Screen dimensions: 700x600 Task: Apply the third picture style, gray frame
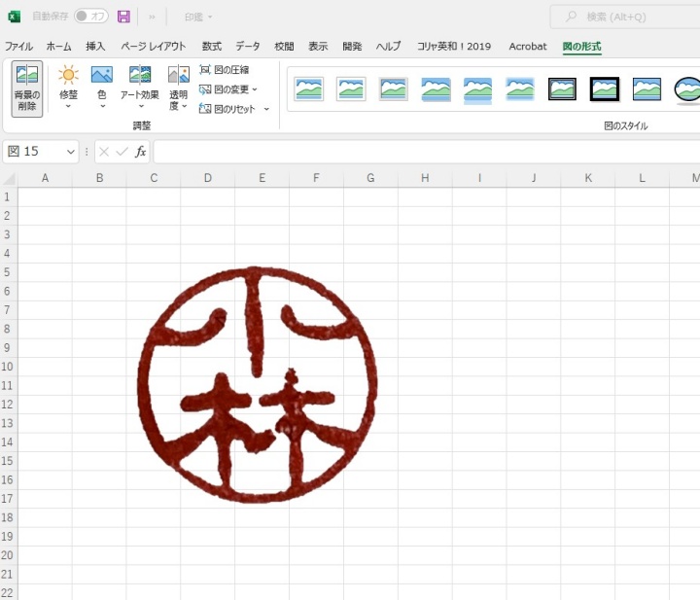tap(394, 88)
